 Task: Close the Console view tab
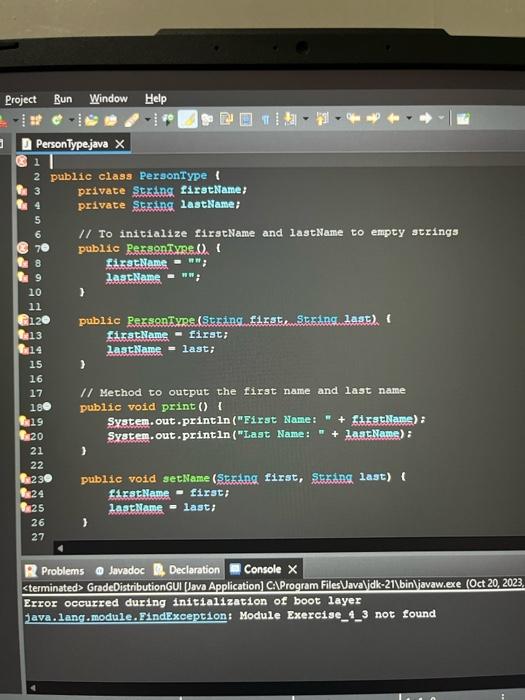(292, 569)
